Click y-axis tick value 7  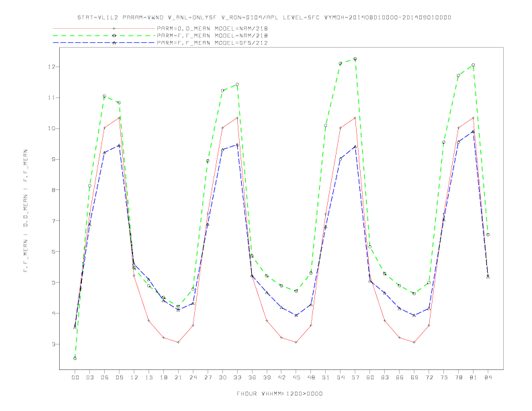click(x=53, y=221)
